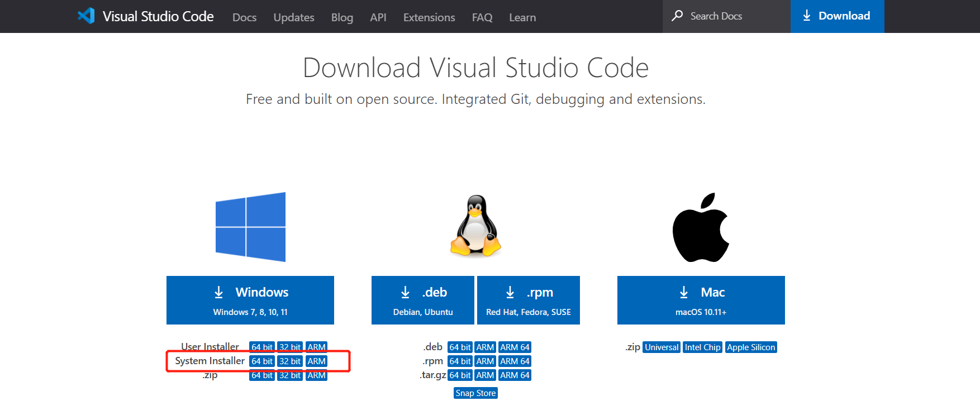Screen dimensions: 980x415
Task: Select Windows .zip 32 bit
Action: (x=290, y=375)
